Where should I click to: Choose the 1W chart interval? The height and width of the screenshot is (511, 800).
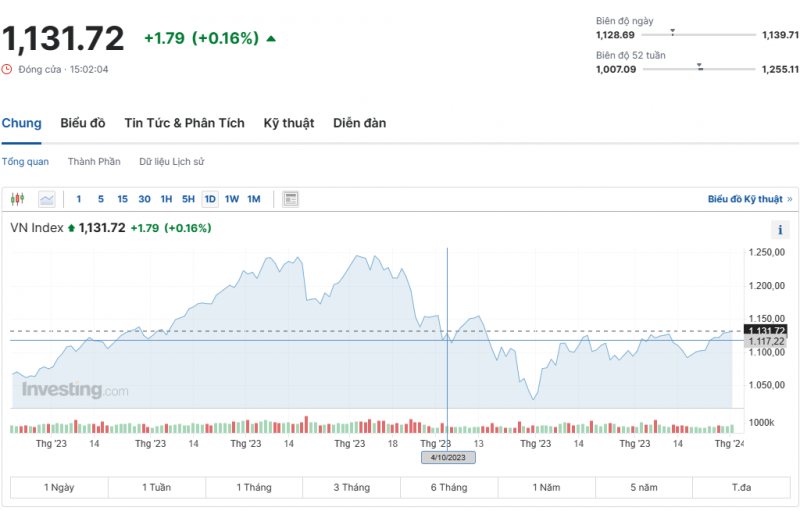pyautogui.click(x=232, y=199)
